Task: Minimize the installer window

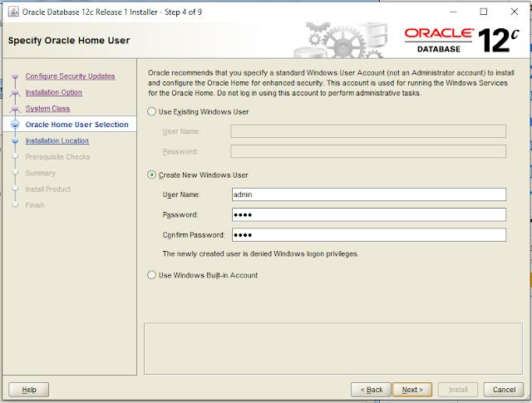Action: point(453,12)
